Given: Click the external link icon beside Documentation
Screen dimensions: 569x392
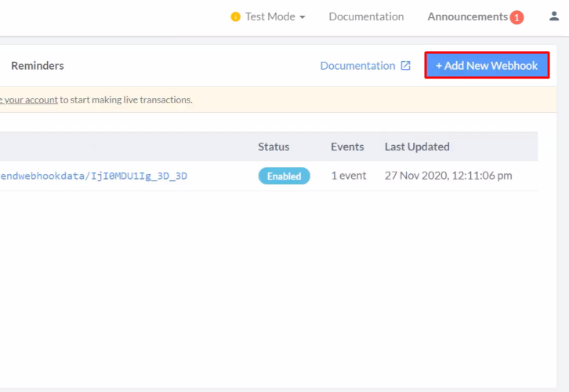Looking at the screenshot, I should pos(405,66).
